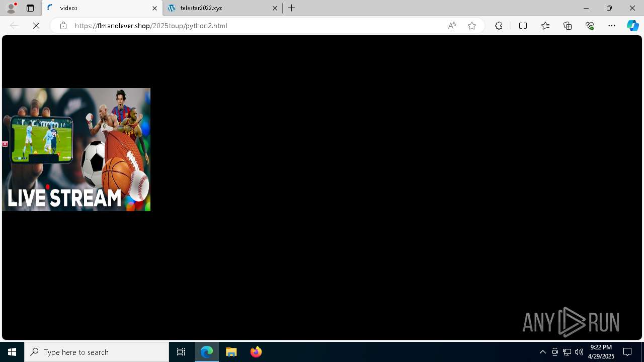Open the browser profile icon
Screen dimensions: 644x362
point(11,8)
